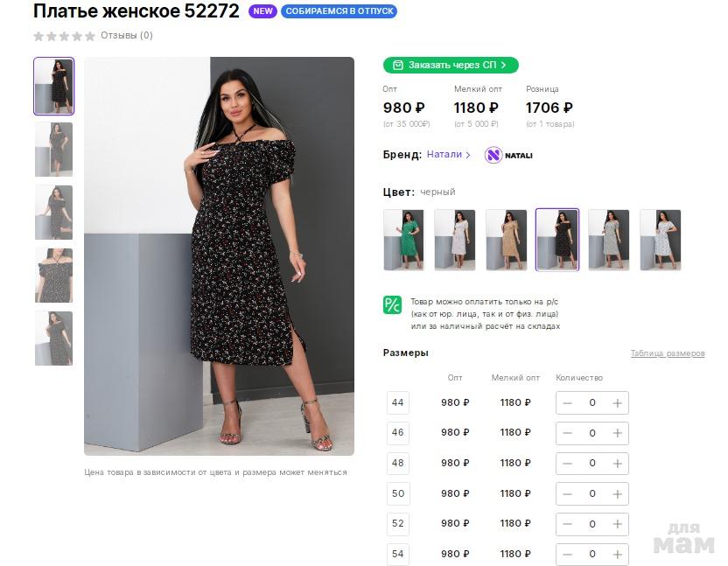View the second thumbnail in gallery
728x566 pixels.
[x=53, y=150]
